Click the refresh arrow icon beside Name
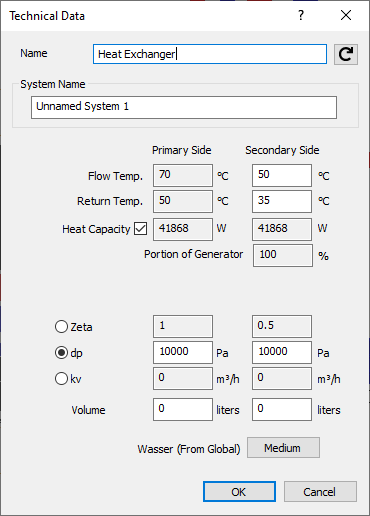The image size is (370, 516). (346, 54)
